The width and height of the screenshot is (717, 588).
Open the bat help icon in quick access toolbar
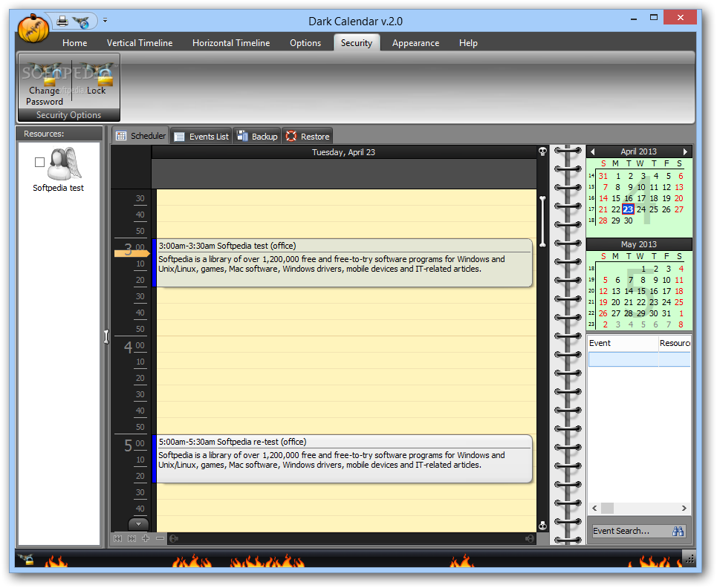point(82,22)
